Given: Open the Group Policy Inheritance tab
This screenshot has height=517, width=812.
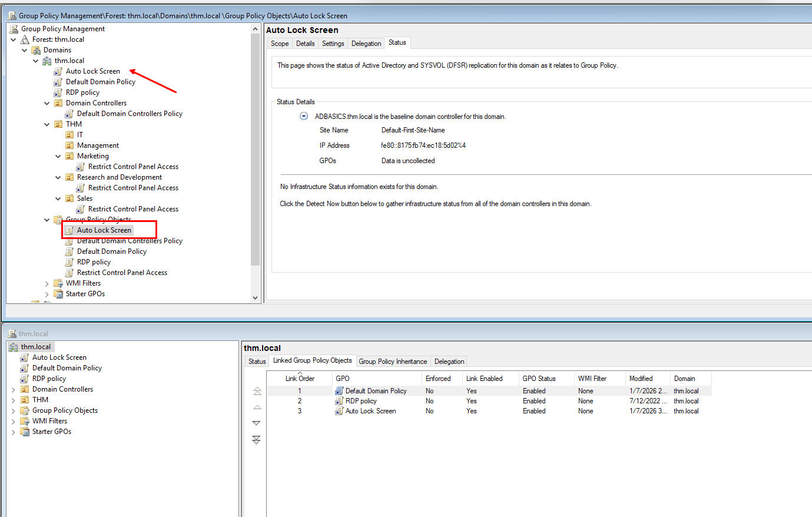Looking at the screenshot, I should 393,362.
